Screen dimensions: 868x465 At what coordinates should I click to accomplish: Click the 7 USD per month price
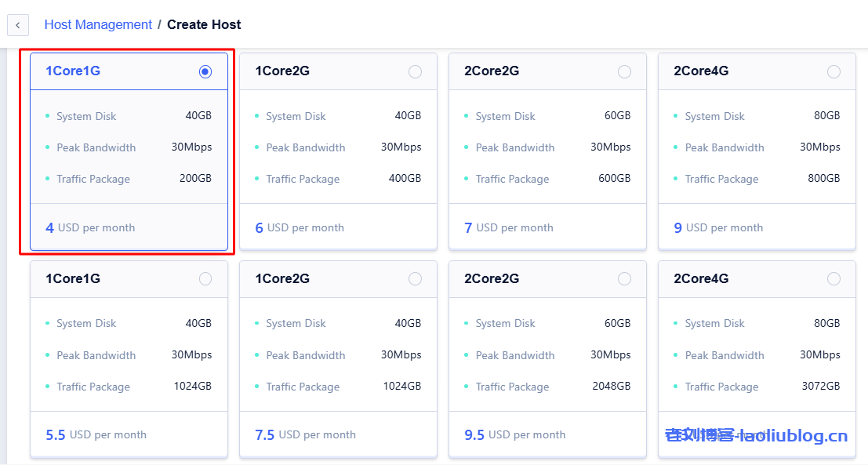point(509,228)
